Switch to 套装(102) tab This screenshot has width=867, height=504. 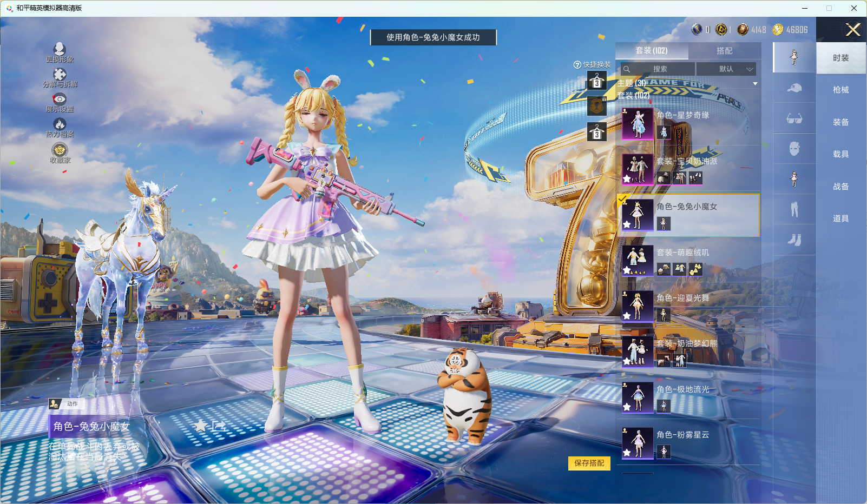(652, 50)
